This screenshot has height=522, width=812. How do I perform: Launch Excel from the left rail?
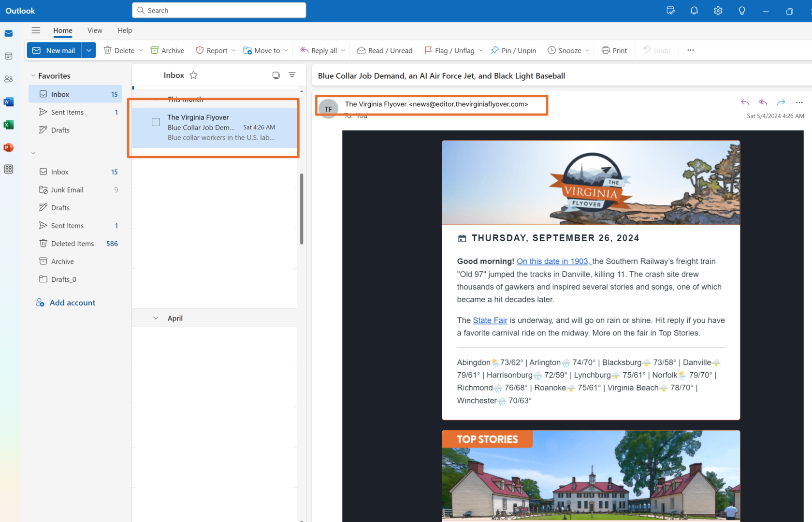click(9, 125)
